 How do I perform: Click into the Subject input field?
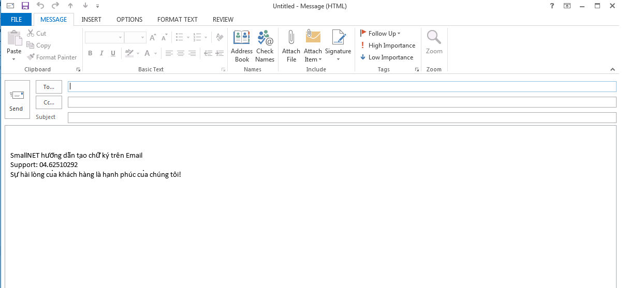click(x=342, y=117)
